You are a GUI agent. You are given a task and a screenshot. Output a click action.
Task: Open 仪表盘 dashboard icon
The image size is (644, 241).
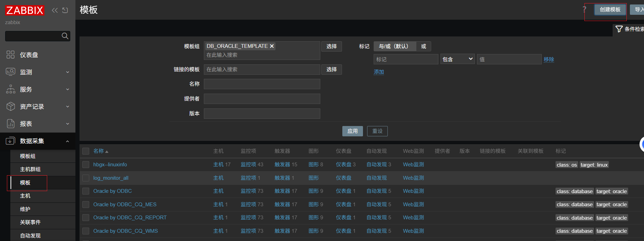click(x=11, y=55)
